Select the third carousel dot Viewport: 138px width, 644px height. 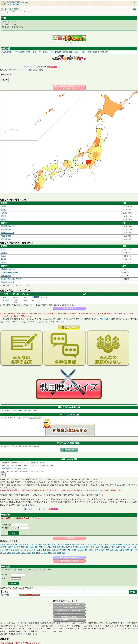[71, 43]
